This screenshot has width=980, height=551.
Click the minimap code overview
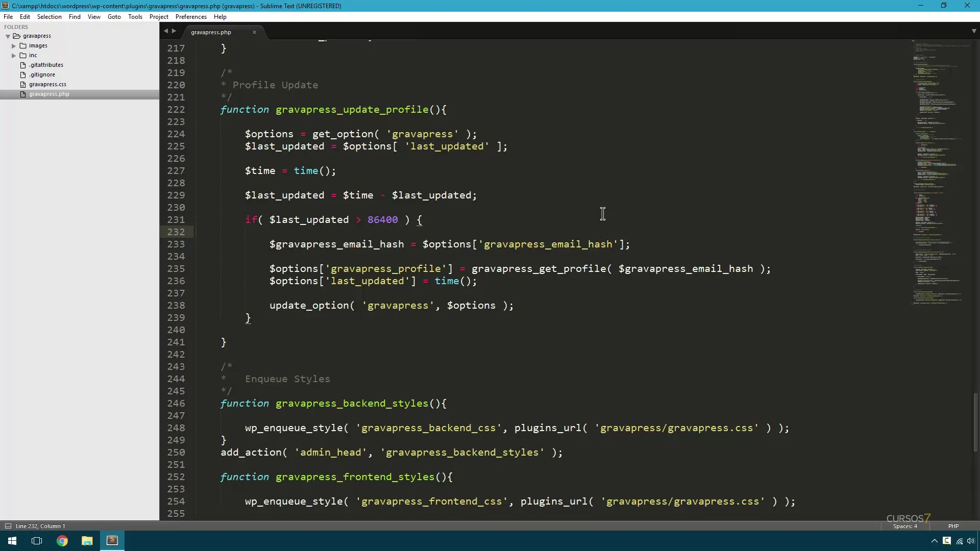[939, 172]
